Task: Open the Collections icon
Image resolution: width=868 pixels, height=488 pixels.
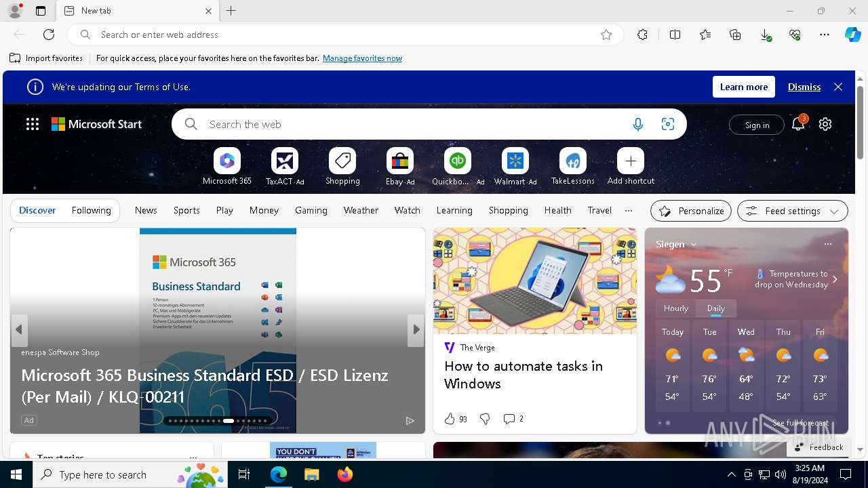Action: [x=735, y=35]
